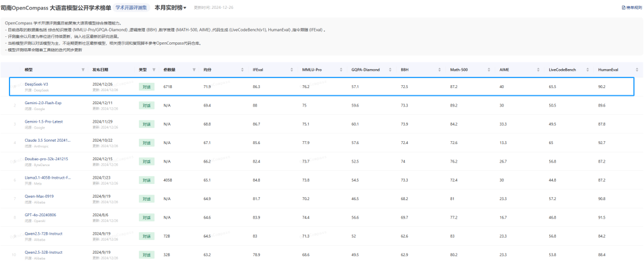Select BBH score 74 for Doubao-pro-32k

tap(403, 161)
